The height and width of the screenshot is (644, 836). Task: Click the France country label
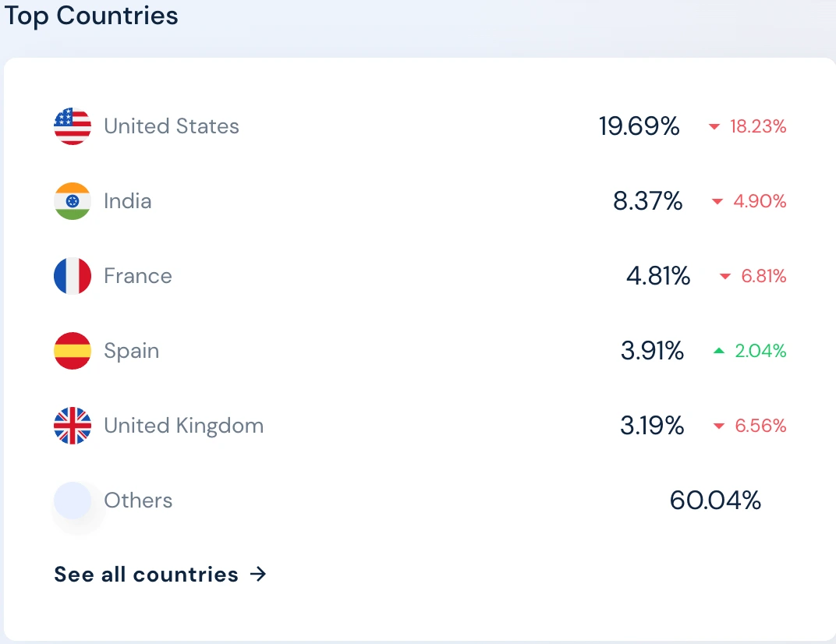[x=138, y=276]
